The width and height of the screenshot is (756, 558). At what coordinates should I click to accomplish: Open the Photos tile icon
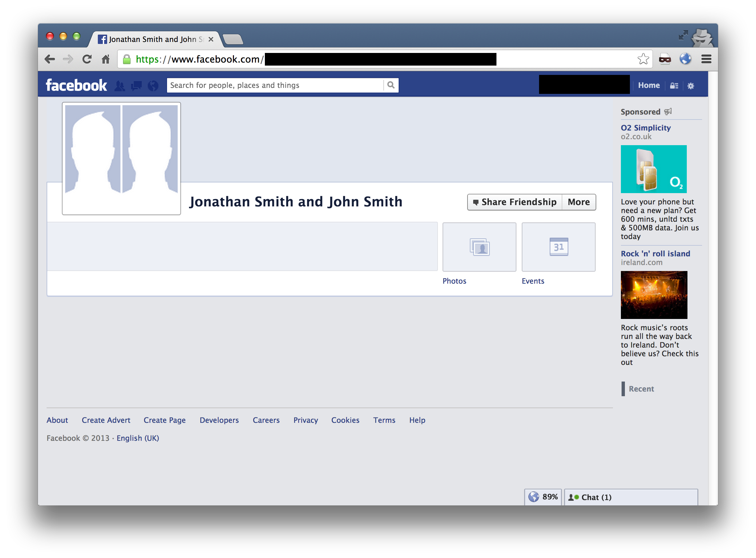point(479,247)
